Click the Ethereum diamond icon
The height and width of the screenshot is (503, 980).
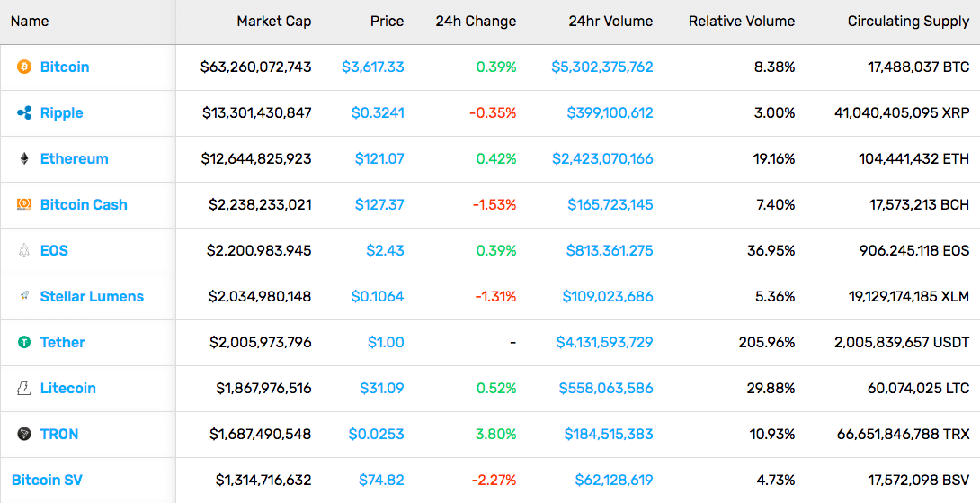pyautogui.click(x=23, y=159)
